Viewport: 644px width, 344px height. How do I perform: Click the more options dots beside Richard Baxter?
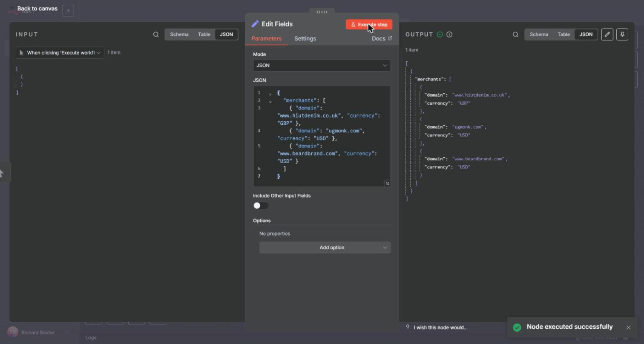[x=67, y=333]
